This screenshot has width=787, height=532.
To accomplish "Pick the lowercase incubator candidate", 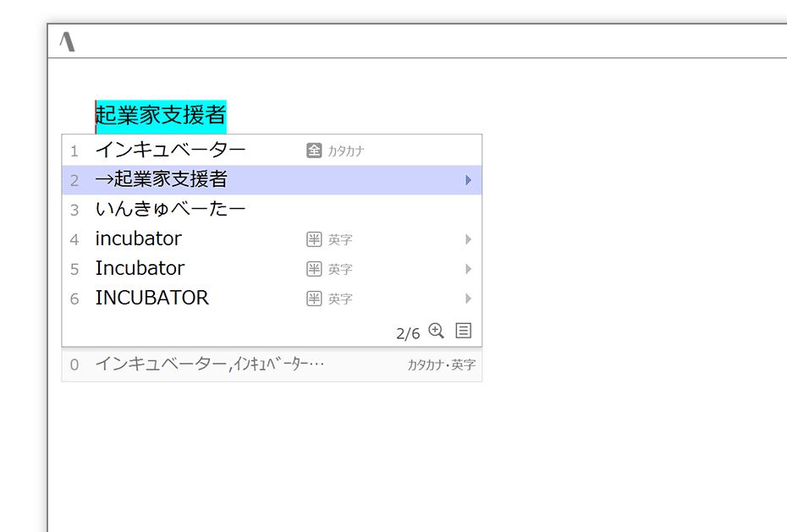I will [x=138, y=239].
